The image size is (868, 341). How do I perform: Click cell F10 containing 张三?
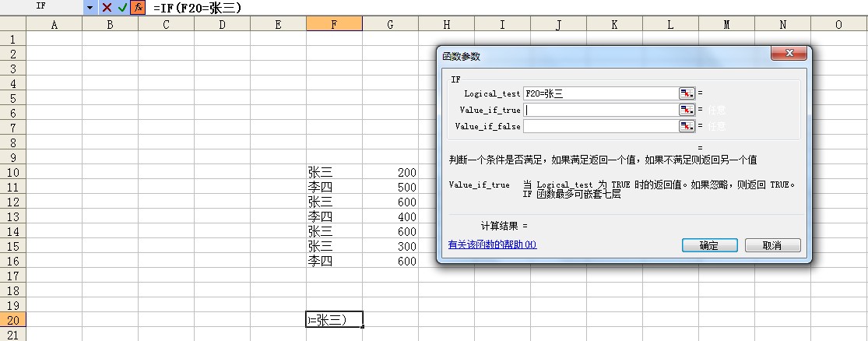[x=334, y=172]
